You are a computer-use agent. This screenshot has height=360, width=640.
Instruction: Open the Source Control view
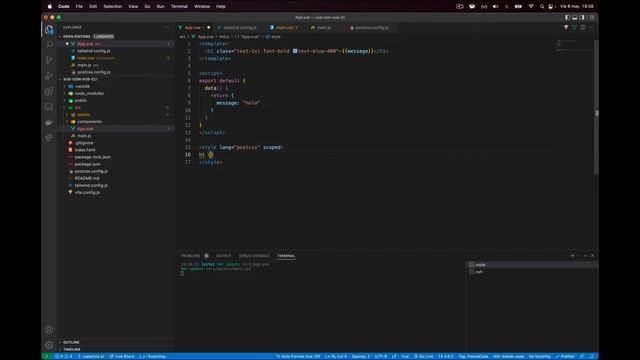click(49, 60)
